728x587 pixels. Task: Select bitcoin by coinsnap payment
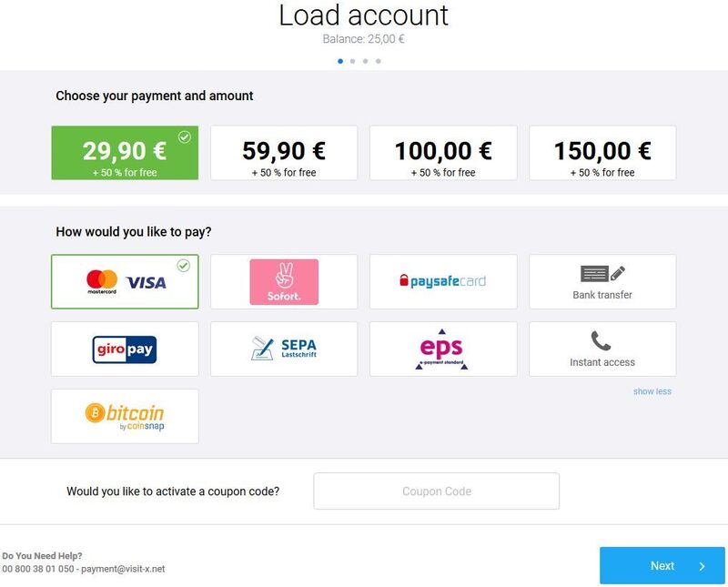coord(125,417)
